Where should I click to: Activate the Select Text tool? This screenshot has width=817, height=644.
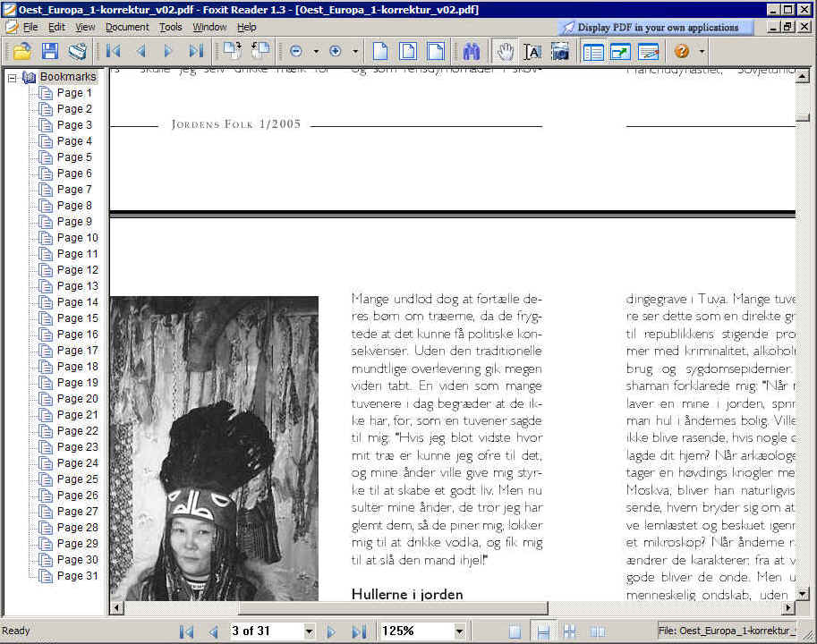click(x=532, y=51)
